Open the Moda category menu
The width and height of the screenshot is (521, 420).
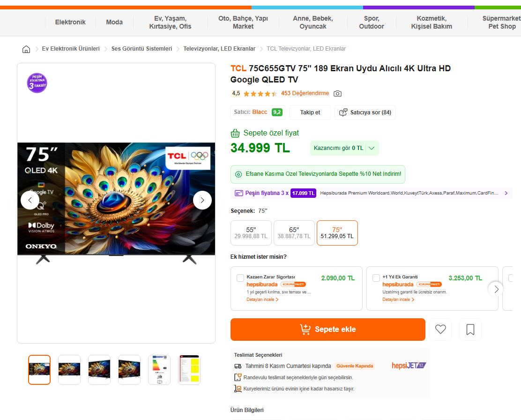pos(114,22)
